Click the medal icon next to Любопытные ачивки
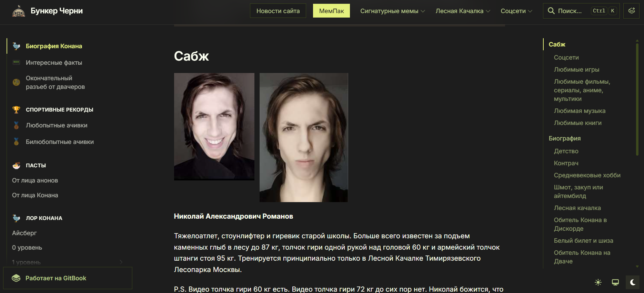644x293 pixels. tap(16, 125)
